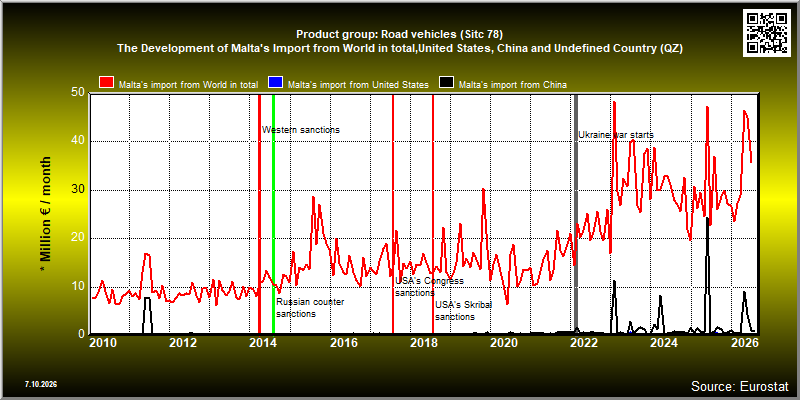800x400 pixels.
Task: Click the "Russian counter sanctions" annotation
Action: [x=310, y=308]
